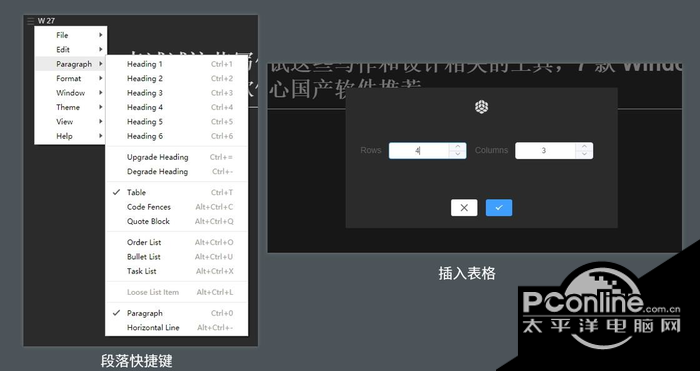Select Code Fences option
The width and height of the screenshot is (700, 371).
tap(176, 207)
